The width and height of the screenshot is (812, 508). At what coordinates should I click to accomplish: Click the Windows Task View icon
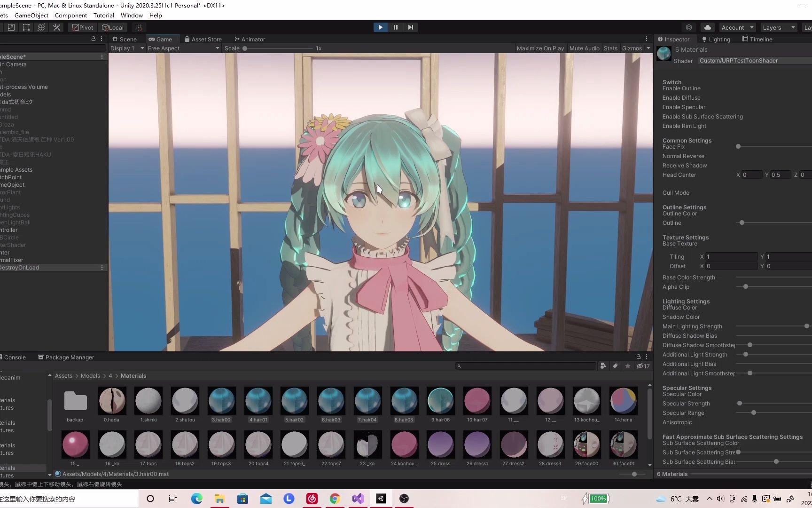coord(173,499)
